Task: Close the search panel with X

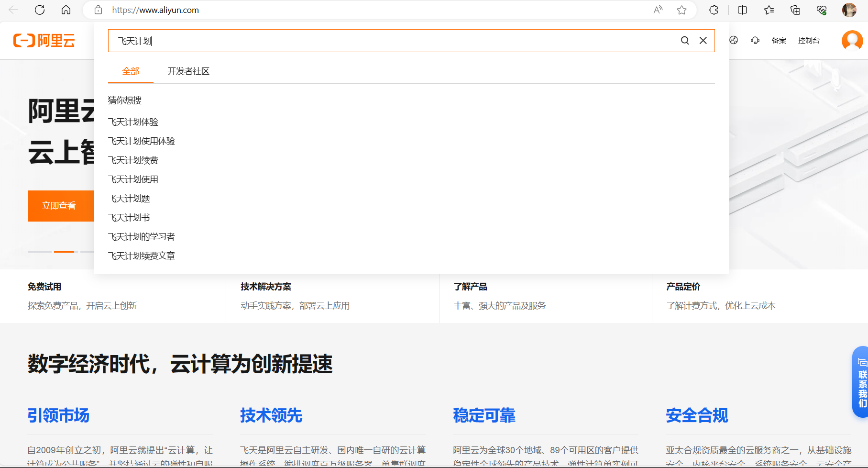Action: pyautogui.click(x=703, y=41)
